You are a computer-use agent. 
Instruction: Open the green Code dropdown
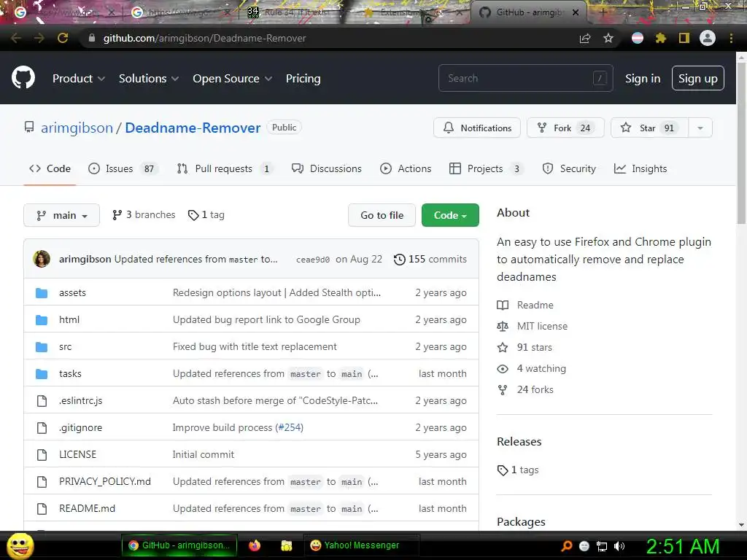click(450, 215)
